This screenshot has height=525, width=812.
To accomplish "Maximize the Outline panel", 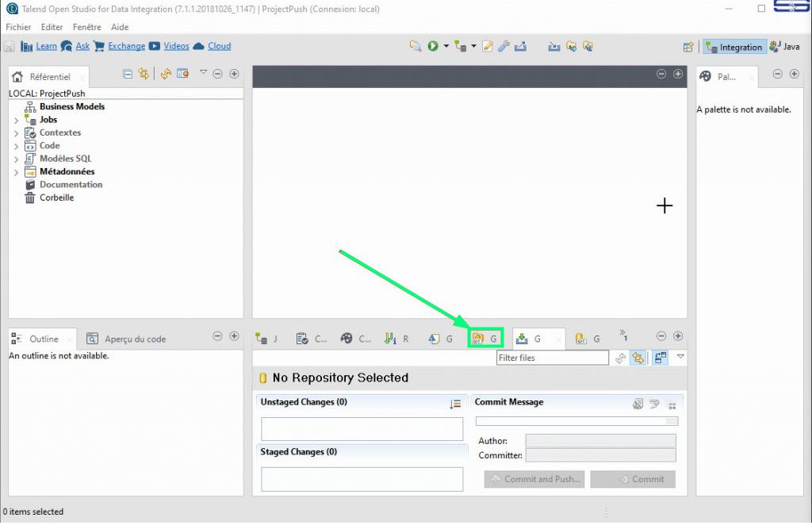I will (x=234, y=336).
